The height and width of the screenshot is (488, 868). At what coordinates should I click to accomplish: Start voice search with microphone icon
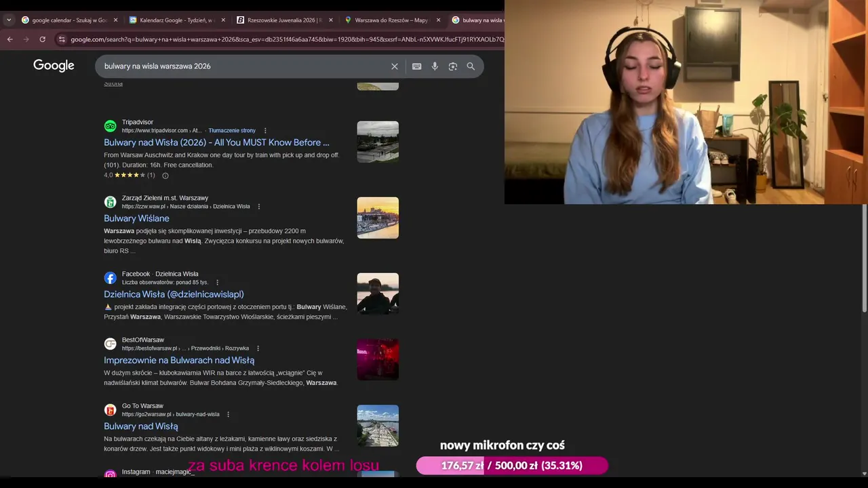click(435, 66)
